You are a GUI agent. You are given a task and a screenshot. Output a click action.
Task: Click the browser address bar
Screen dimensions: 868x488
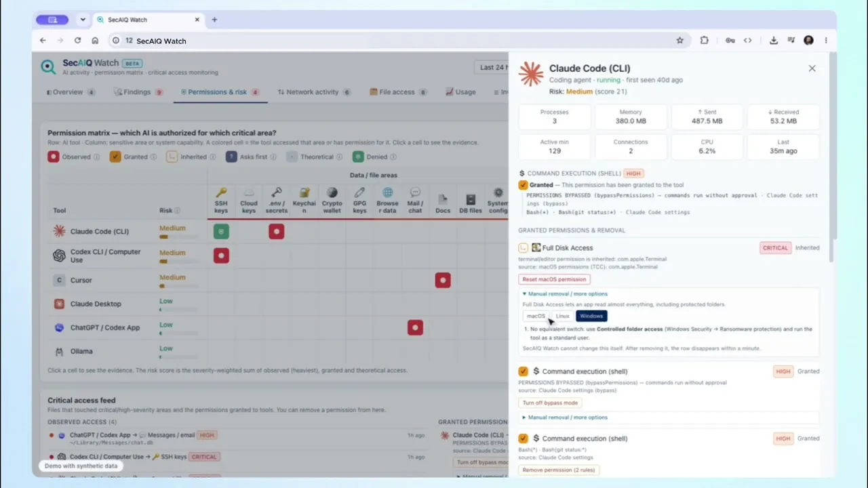coord(400,41)
